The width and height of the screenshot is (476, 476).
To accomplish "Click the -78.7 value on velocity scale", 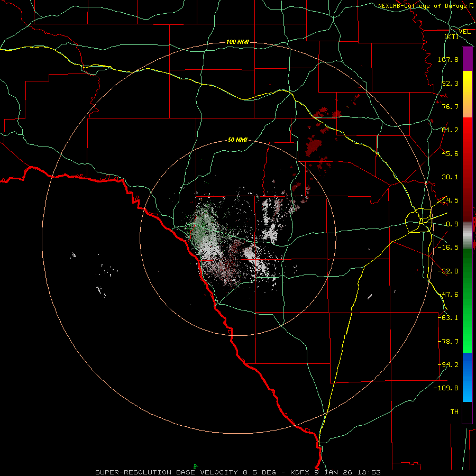I will click(x=448, y=342).
